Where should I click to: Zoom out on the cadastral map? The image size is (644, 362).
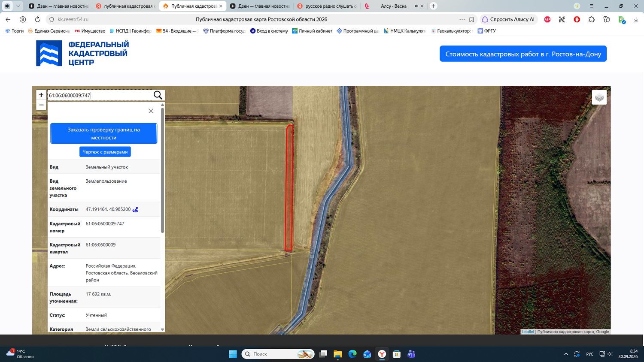pyautogui.click(x=41, y=105)
